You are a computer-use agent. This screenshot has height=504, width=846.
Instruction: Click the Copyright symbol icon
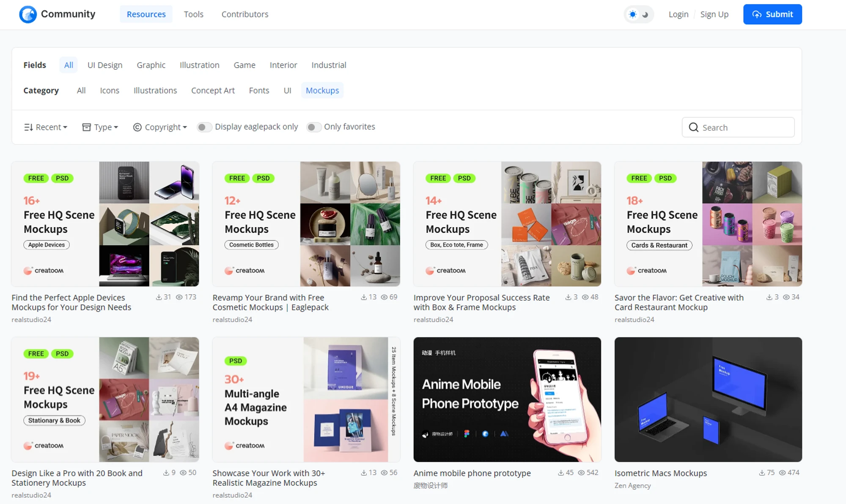[x=137, y=127]
